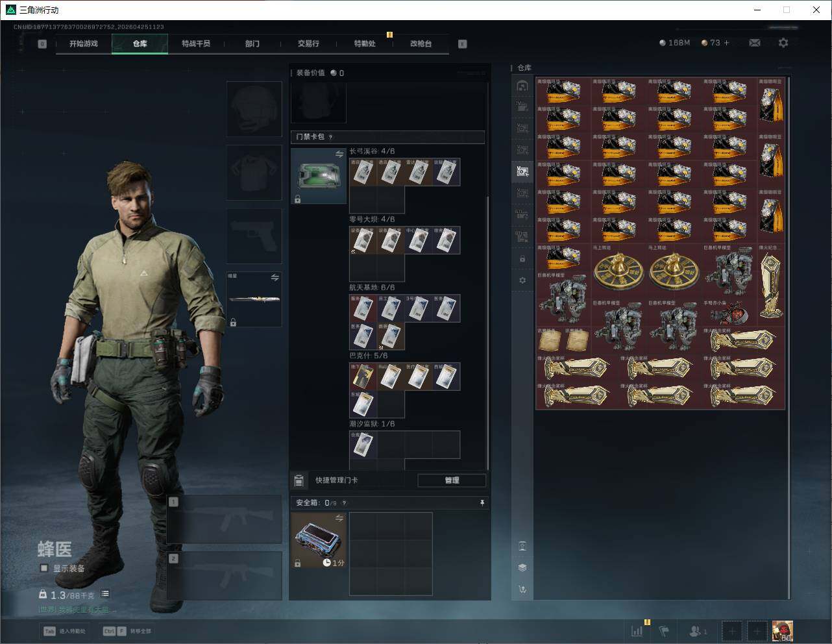Open the mail envelope icon
The height and width of the screenshot is (644, 832).
[x=755, y=43]
